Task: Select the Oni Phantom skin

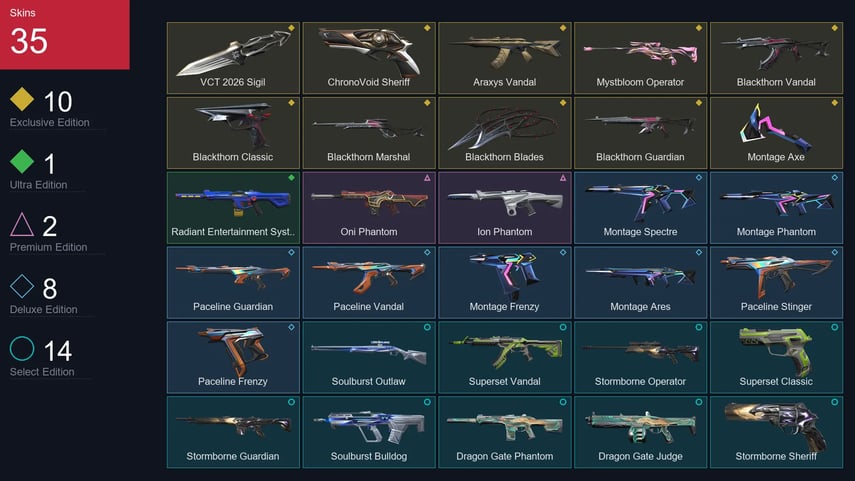Action: (369, 207)
